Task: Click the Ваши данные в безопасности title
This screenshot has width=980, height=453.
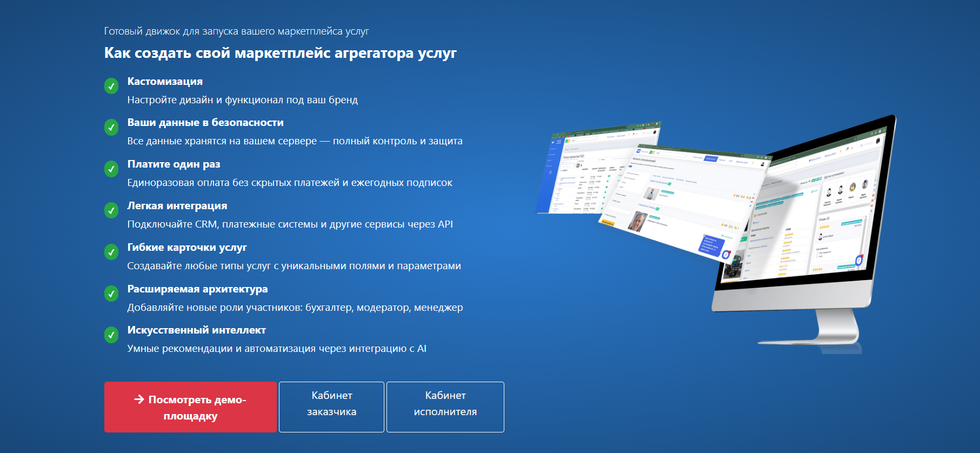Action: [205, 123]
